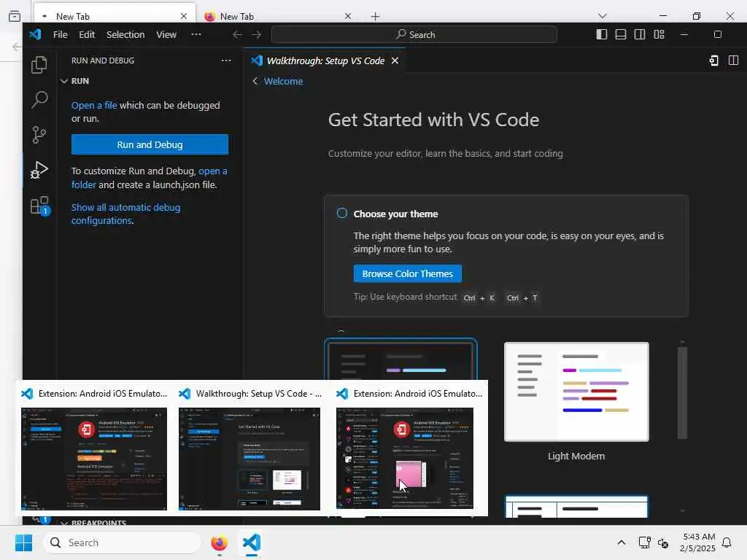Choose the selected dark theme preview
Viewport: 747px width, 560px height.
tap(400, 359)
